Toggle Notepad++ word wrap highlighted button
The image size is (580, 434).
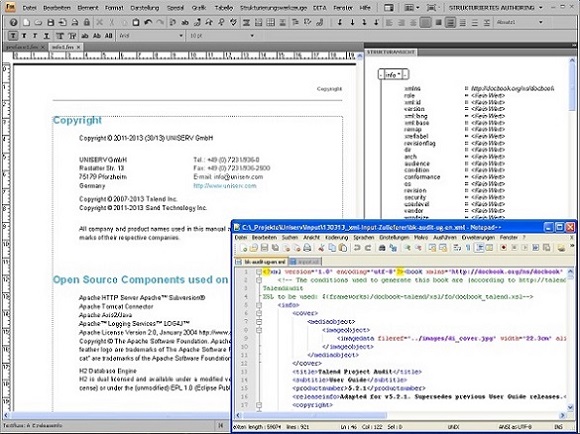click(479, 248)
